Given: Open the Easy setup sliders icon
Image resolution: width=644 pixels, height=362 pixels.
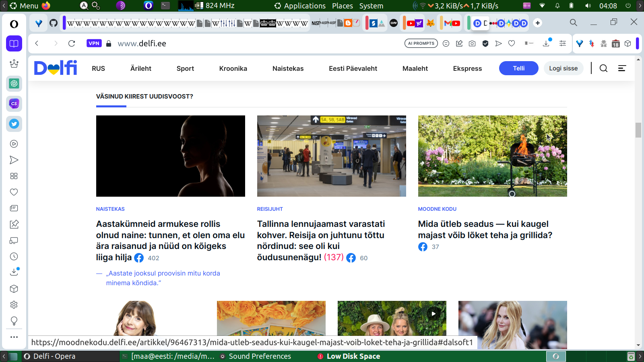Looking at the screenshot, I should pyautogui.click(x=563, y=43).
